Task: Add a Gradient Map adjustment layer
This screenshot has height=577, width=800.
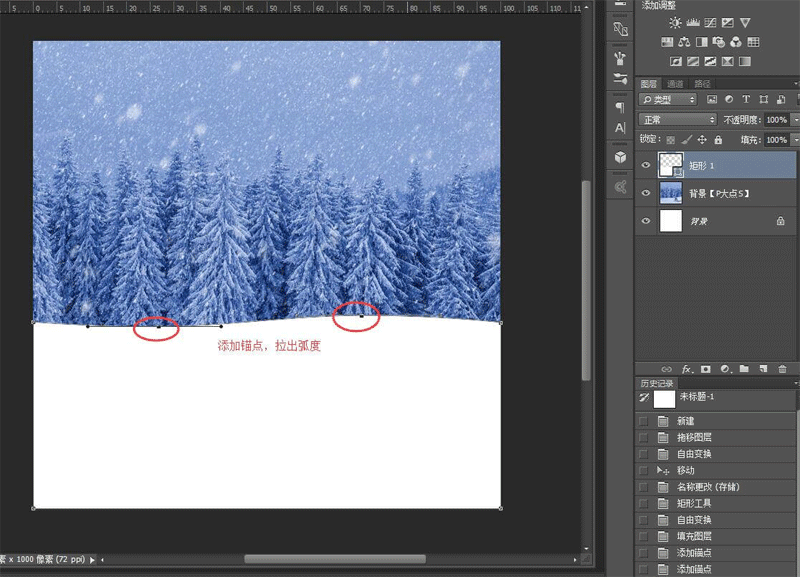Action: point(746,61)
